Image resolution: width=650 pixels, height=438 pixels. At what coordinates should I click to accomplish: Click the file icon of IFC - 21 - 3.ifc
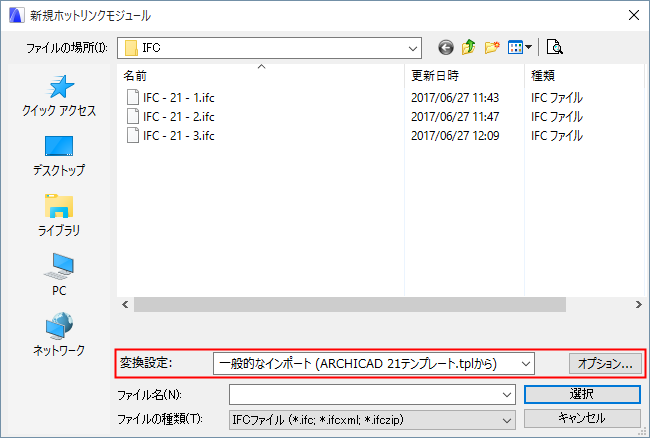(x=133, y=136)
